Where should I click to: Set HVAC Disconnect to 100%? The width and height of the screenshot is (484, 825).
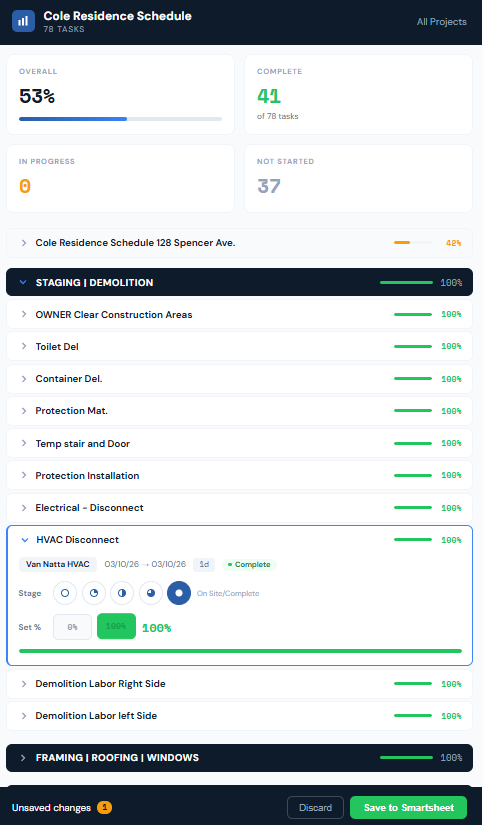pyautogui.click(x=116, y=626)
